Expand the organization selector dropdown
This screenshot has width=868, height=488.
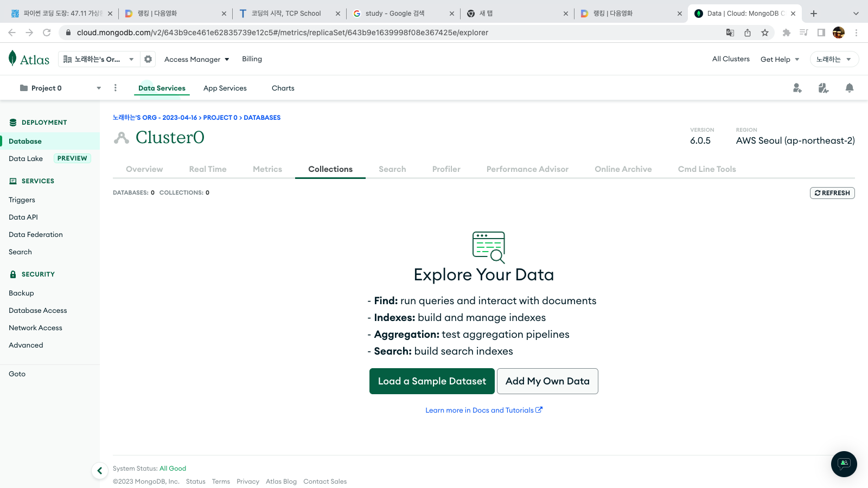99,59
